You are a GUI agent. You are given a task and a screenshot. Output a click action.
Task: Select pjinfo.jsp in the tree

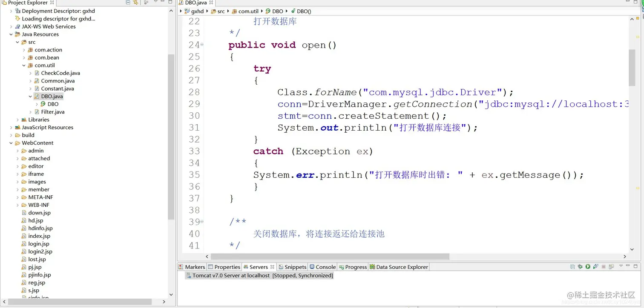coord(39,275)
